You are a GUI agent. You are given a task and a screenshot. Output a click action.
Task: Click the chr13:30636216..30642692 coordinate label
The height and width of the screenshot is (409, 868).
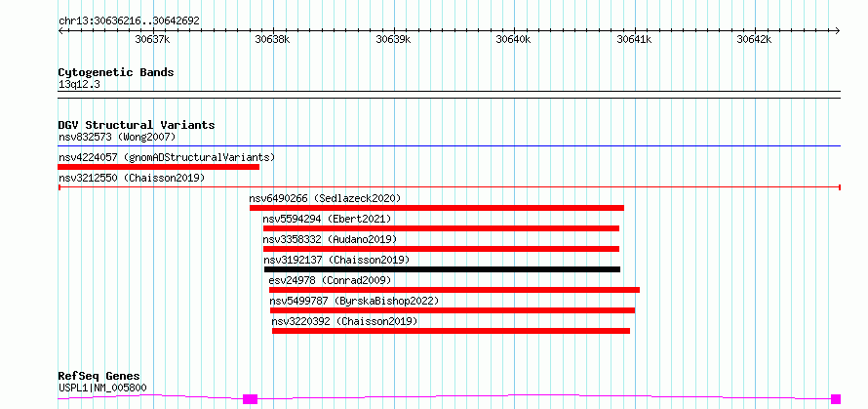pyautogui.click(x=129, y=20)
